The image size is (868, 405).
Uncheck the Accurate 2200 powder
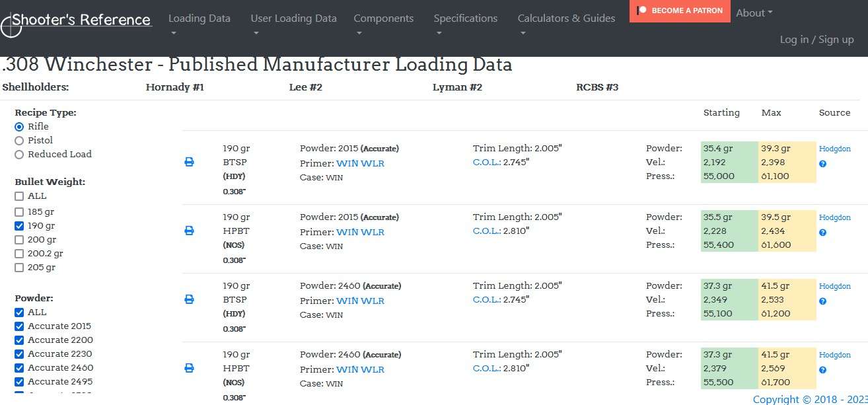[19, 340]
